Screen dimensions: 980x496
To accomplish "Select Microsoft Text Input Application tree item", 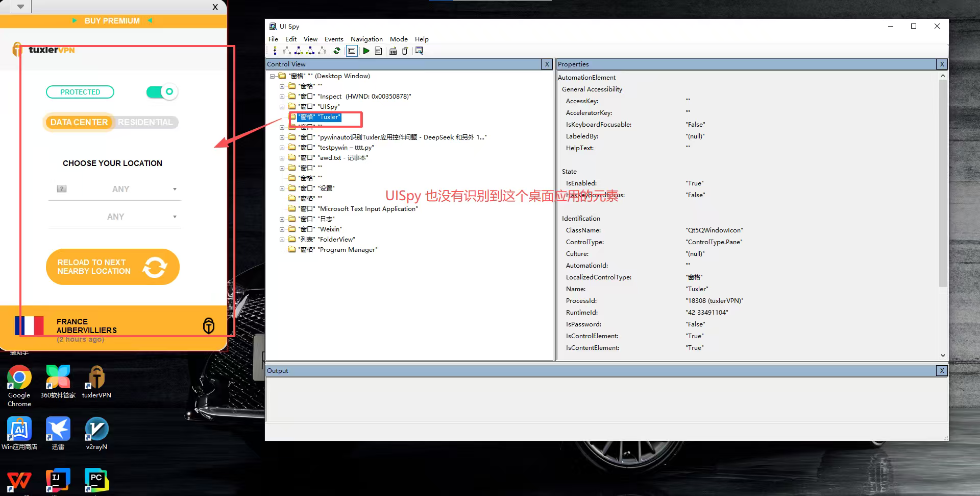I will 358,209.
